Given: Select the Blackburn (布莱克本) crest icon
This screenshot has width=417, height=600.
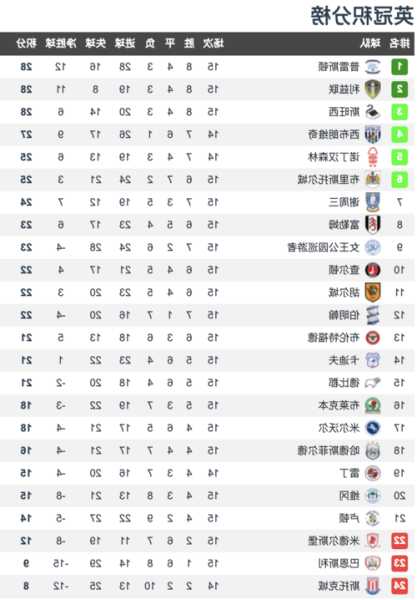Looking at the screenshot, I should (372, 405).
